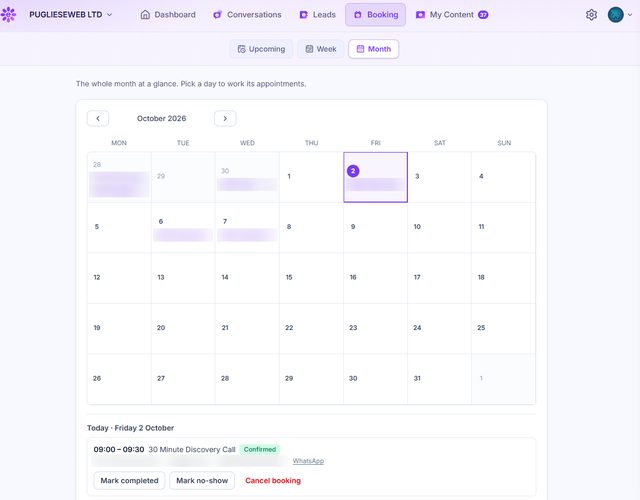Open the WhatsApp link
Screen dimensions: 640x500
pos(308,461)
